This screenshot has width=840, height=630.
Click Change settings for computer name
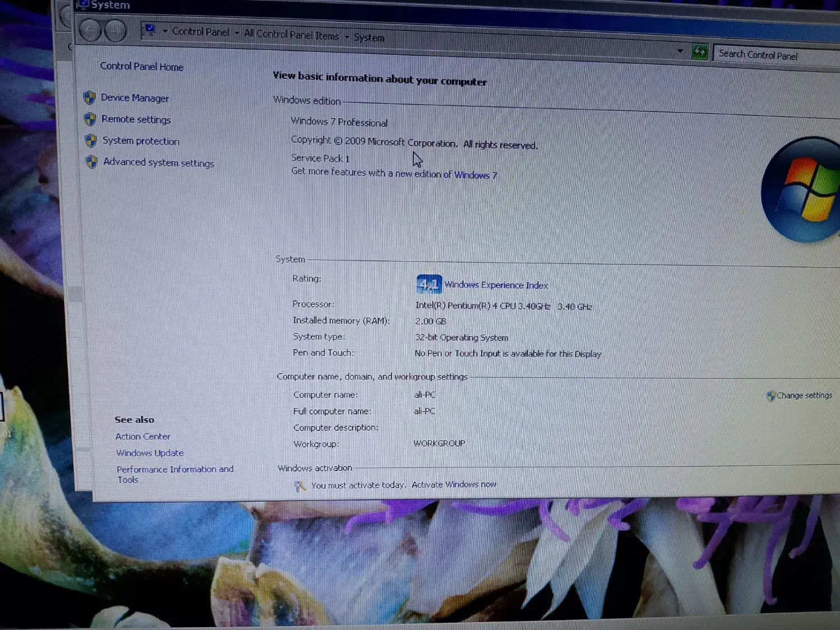click(804, 395)
